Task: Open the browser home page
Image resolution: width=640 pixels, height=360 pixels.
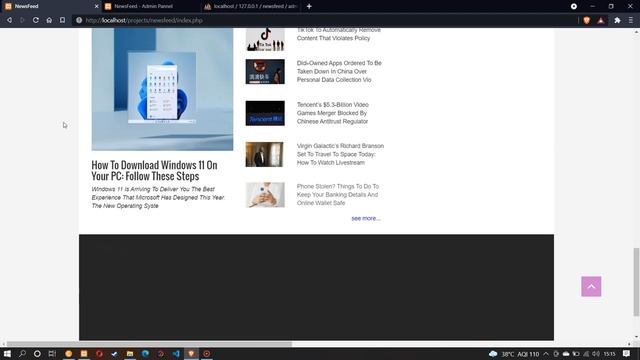Action: coord(49,20)
